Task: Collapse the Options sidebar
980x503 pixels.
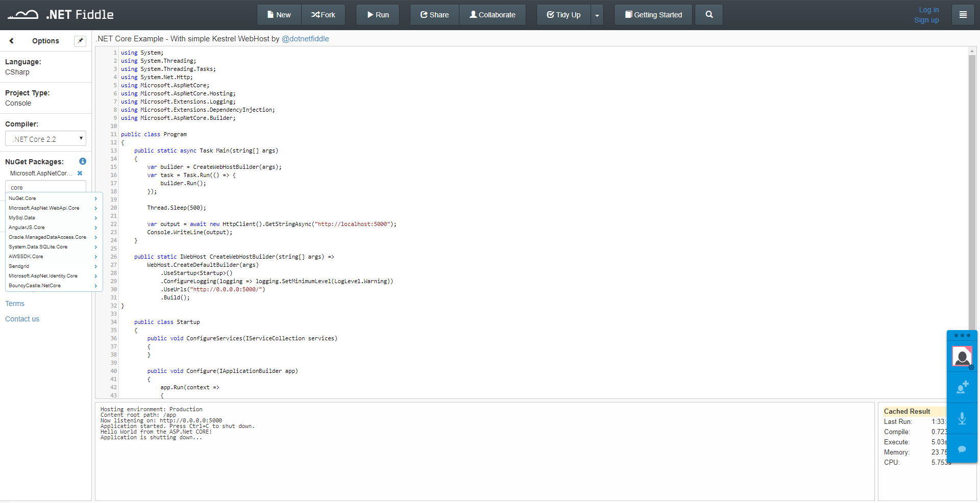Action: (11, 41)
